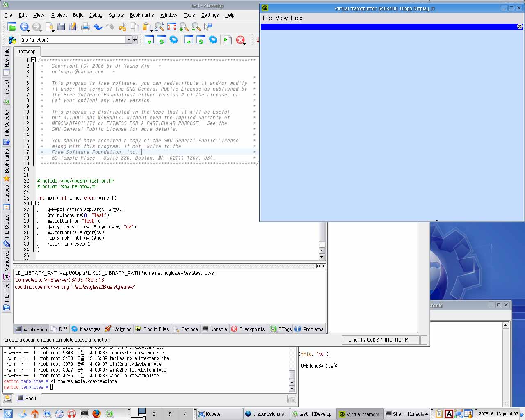Open the Debug menu

click(x=96, y=15)
